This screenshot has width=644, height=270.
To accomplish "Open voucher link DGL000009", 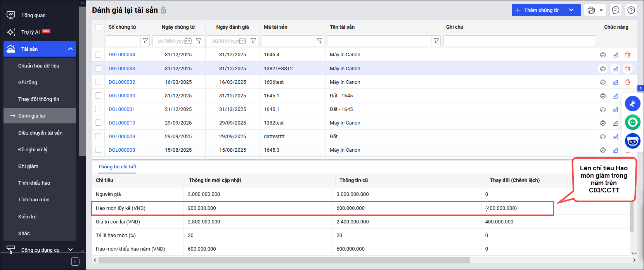I will (122, 137).
